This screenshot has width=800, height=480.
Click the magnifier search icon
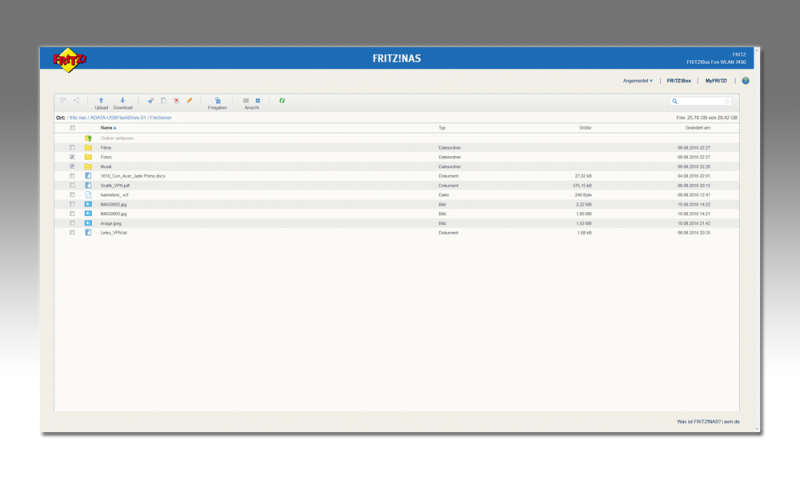(x=674, y=101)
